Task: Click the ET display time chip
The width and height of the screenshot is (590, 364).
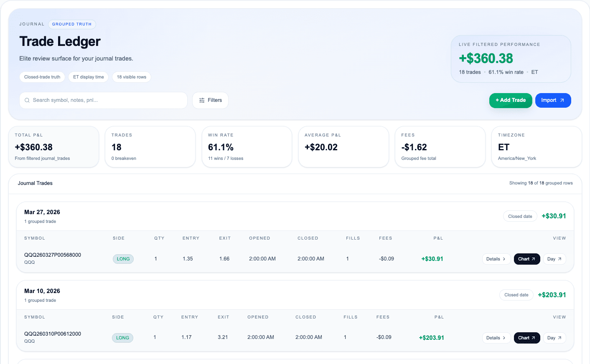Action: [89, 77]
